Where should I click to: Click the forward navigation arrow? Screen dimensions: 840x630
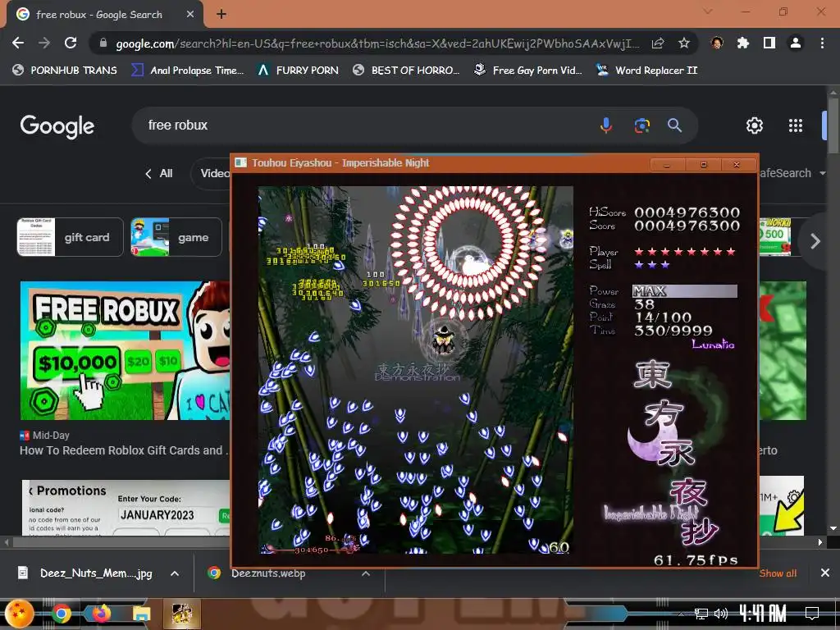pos(44,43)
